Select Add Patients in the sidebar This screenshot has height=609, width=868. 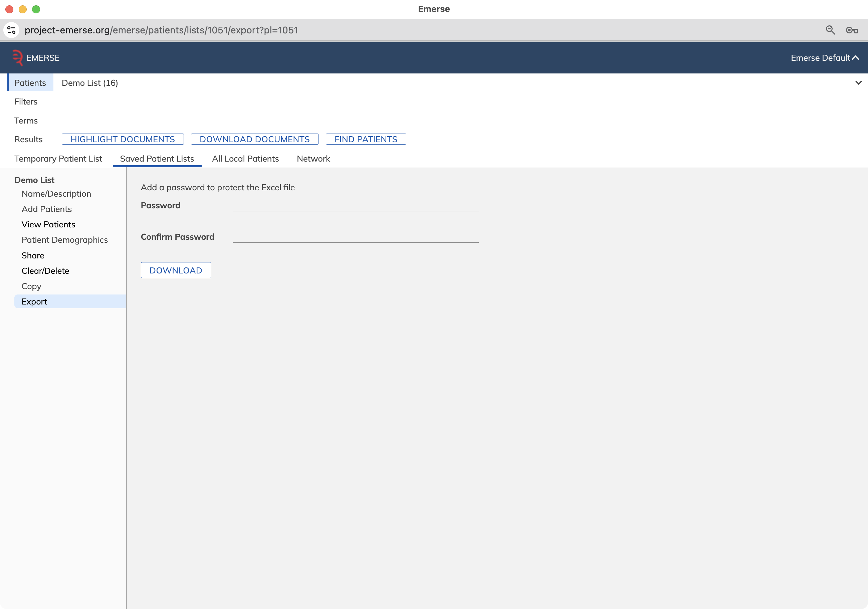click(46, 209)
